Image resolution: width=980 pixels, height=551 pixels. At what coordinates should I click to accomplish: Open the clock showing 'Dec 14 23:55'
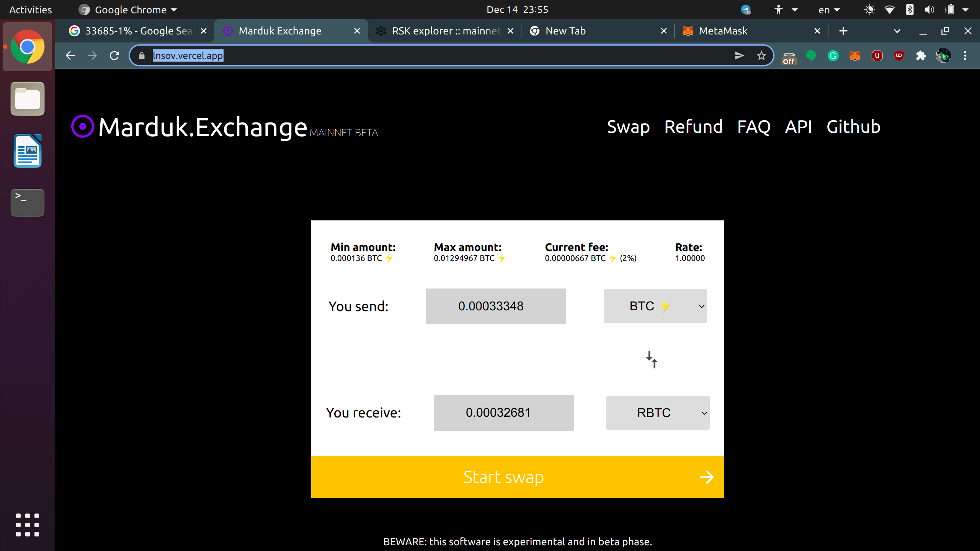pos(517,10)
